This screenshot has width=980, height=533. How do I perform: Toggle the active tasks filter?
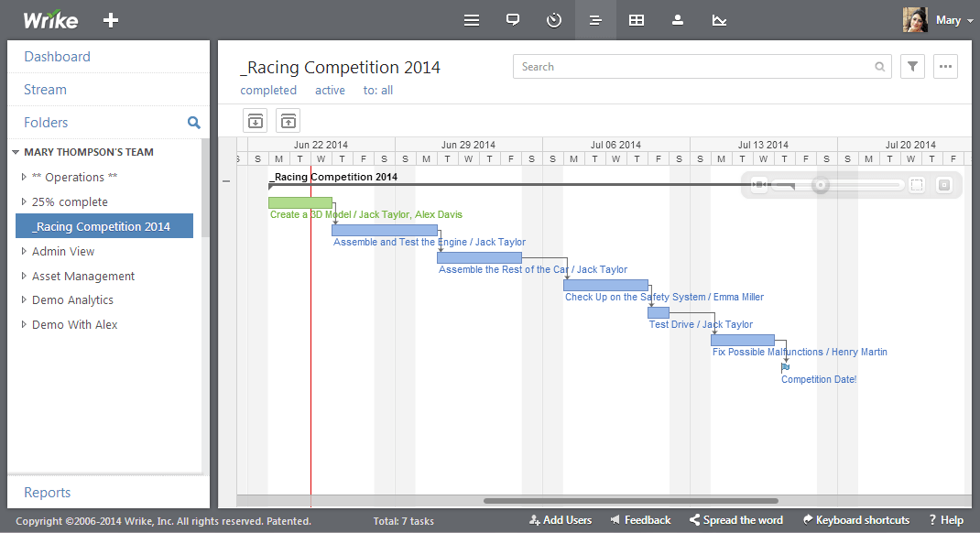(x=330, y=91)
